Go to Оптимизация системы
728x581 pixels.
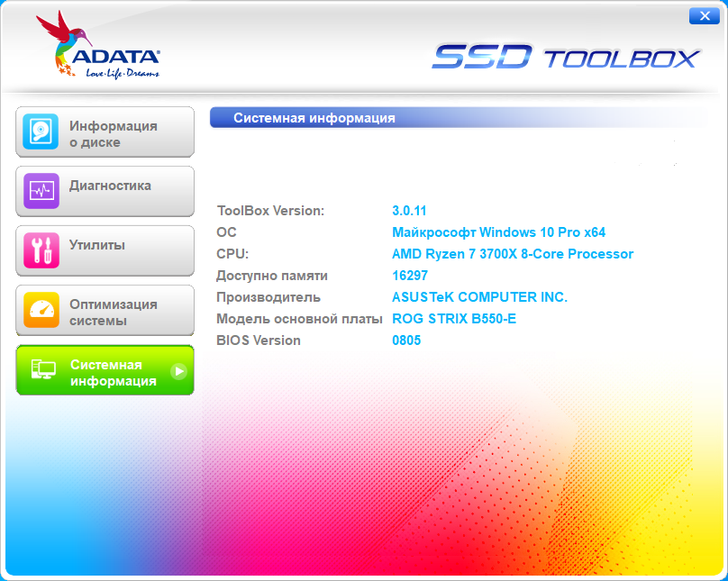pyautogui.click(x=114, y=313)
